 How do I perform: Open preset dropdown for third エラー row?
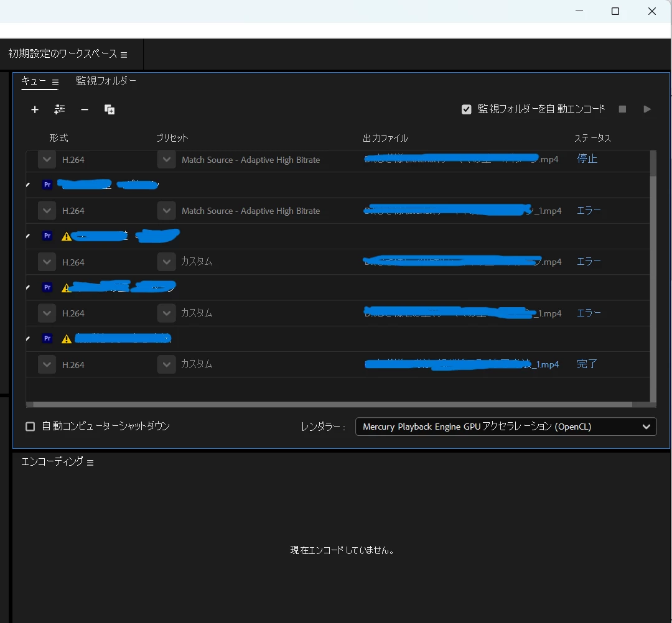[166, 313]
